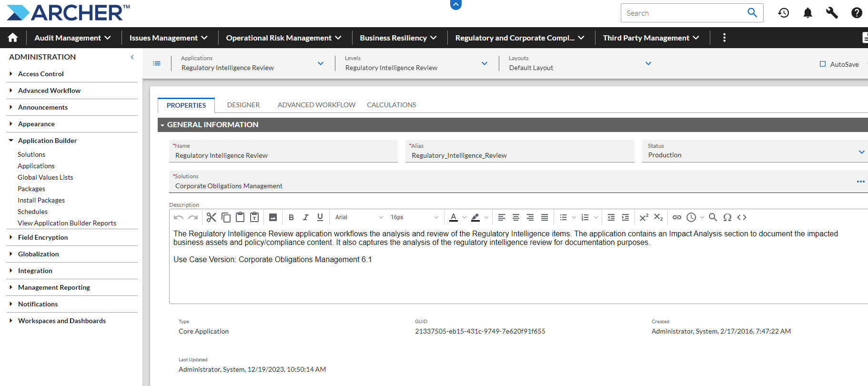Toggle Italic formatting
The width and height of the screenshot is (868, 386).
306,217
